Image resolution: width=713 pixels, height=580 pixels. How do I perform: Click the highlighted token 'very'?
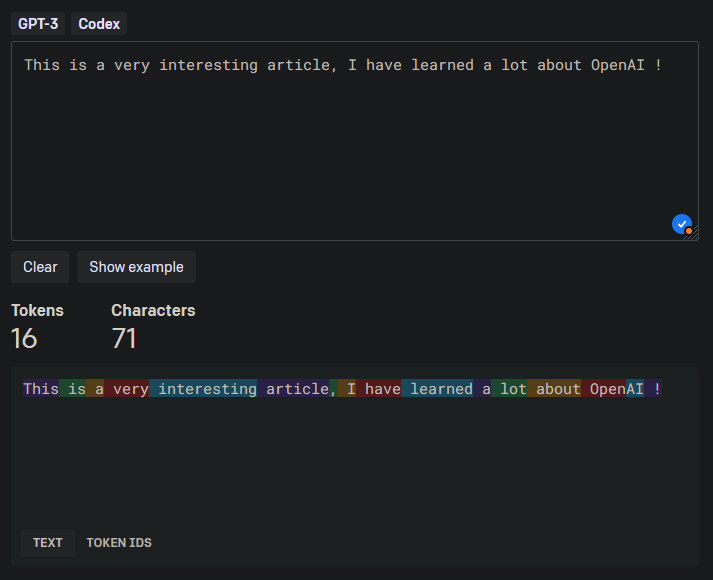(x=126, y=389)
